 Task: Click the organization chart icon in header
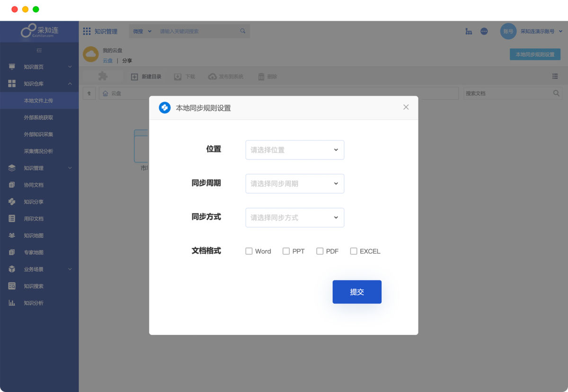point(469,31)
